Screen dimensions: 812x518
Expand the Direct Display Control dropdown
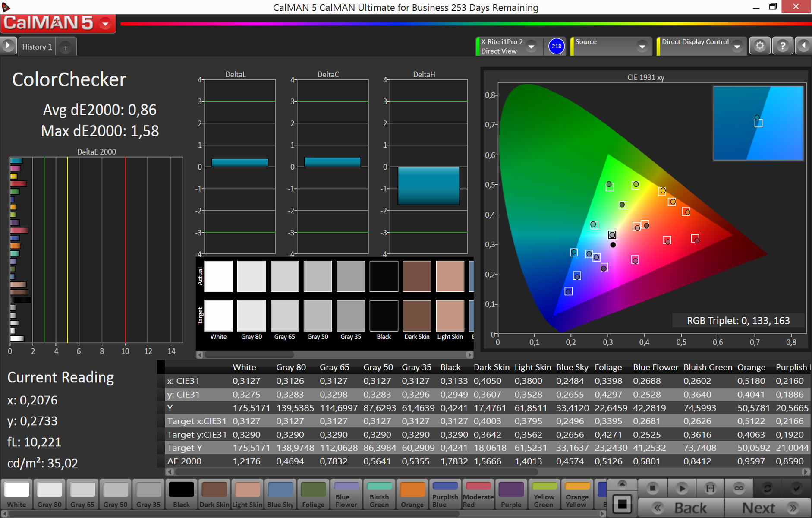[x=737, y=46]
